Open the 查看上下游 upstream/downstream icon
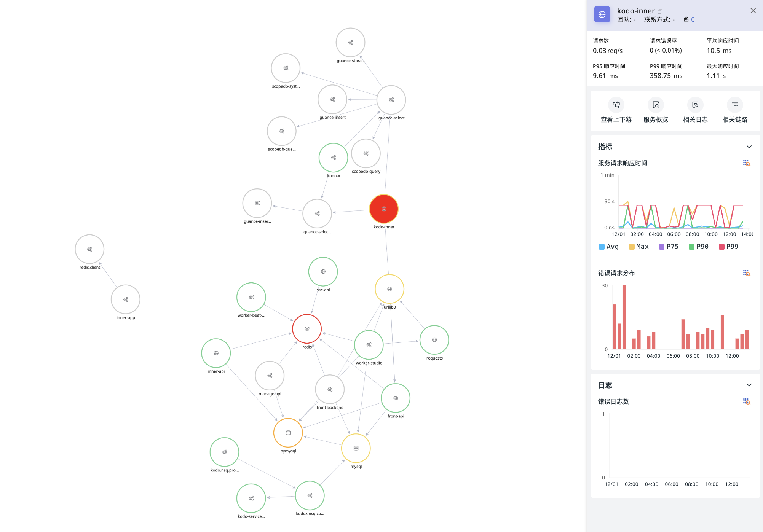Screen dimensions: 763x532 pyautogui.click(x=616, y=105)
